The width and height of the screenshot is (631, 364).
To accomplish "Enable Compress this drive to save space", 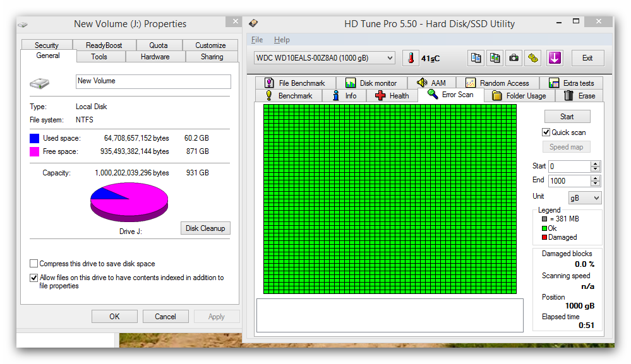I will [x=34, y=264].
